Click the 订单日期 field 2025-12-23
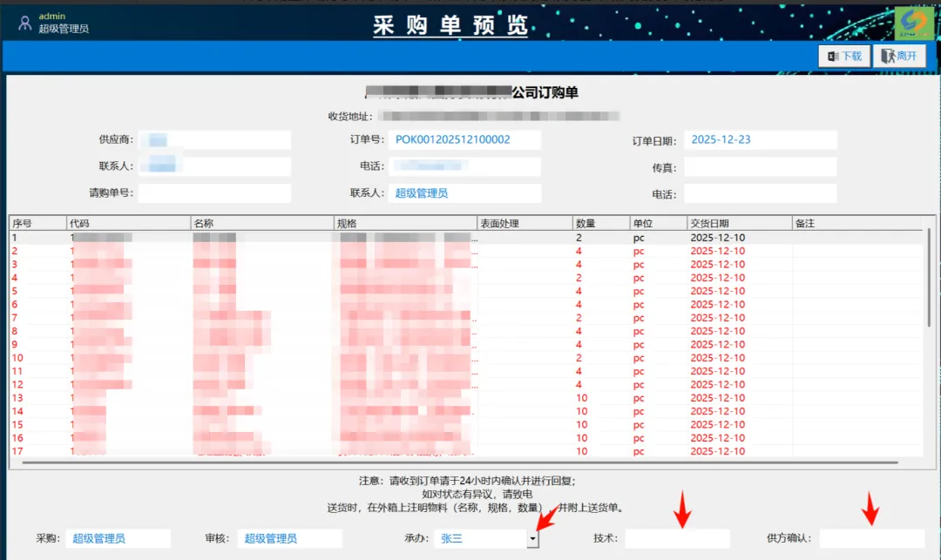The width and height of the screenshot is (941, 560). click(761, 139)
